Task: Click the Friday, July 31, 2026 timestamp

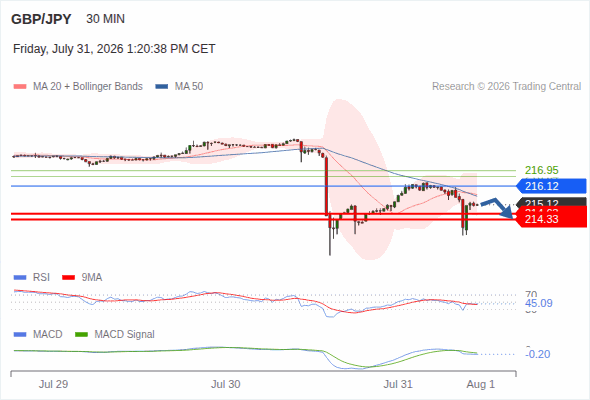Action: [x=114, y=49]
